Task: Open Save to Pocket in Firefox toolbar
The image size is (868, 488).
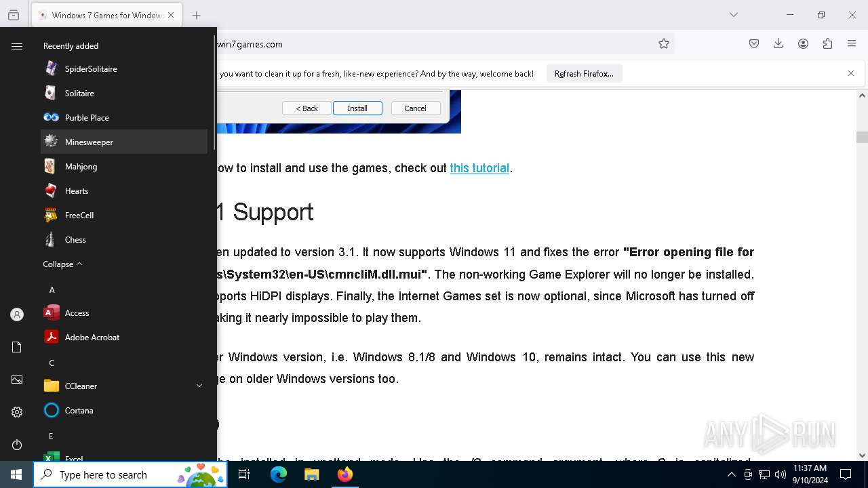Action: (754, 43)
